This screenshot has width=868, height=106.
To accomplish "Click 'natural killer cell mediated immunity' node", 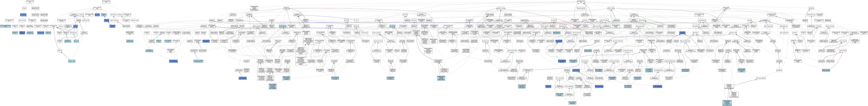I will 282,51.
